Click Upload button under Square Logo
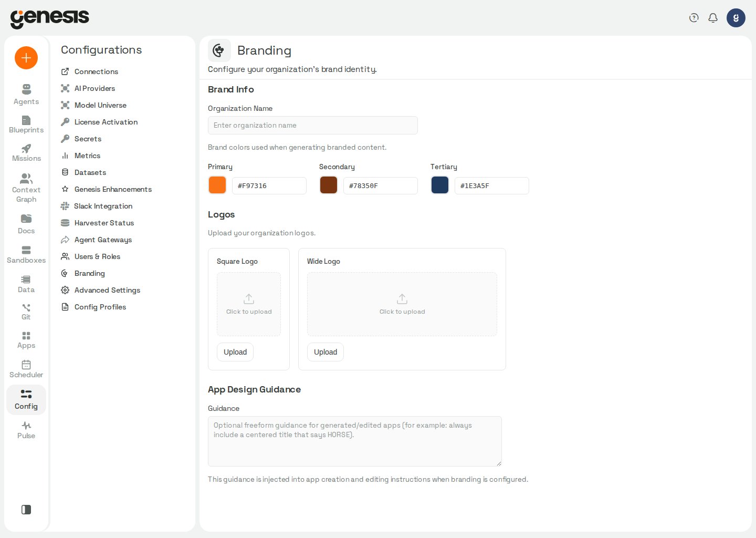 click(235, 352)
